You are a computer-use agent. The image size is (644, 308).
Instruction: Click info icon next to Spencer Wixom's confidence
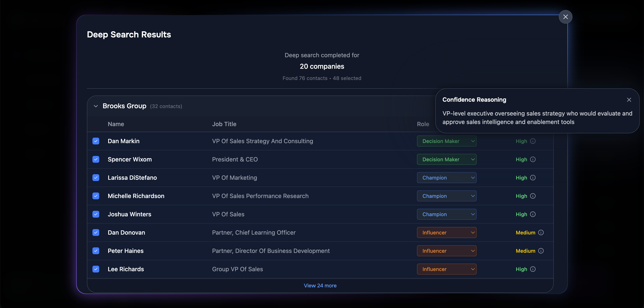point(533,159)
